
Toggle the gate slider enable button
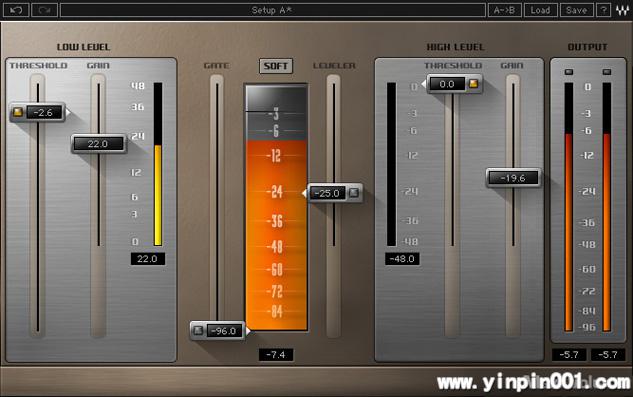198,330
